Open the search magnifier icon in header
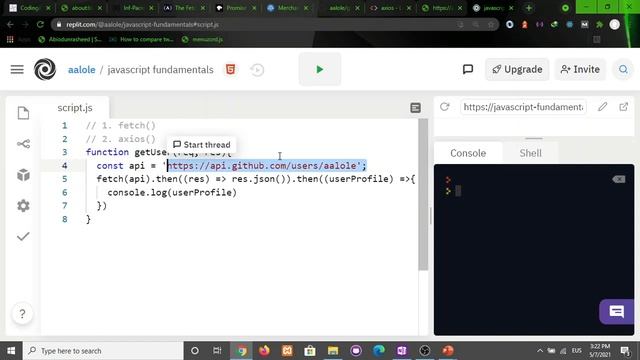Screen dimensions: 640x360 click(623, 69)
